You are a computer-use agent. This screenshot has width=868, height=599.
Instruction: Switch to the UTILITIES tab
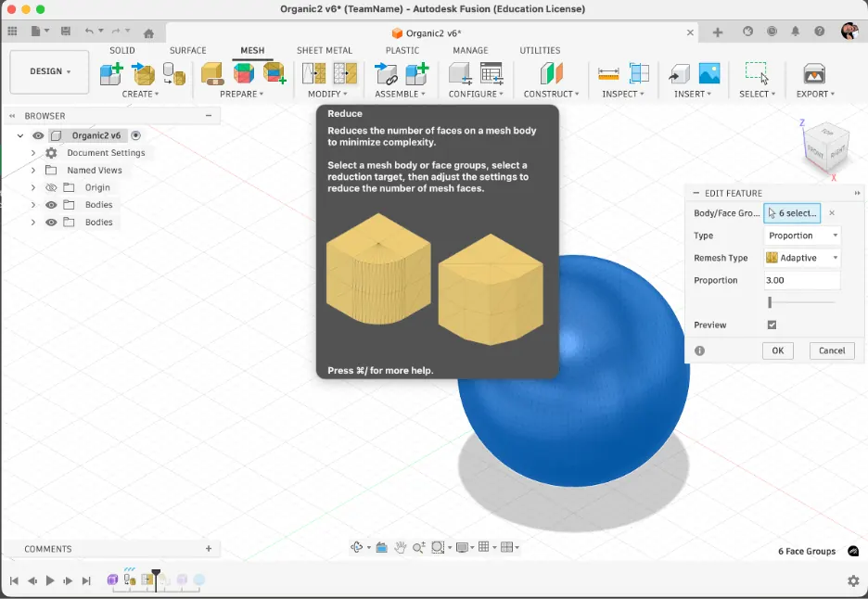[540, 50]
